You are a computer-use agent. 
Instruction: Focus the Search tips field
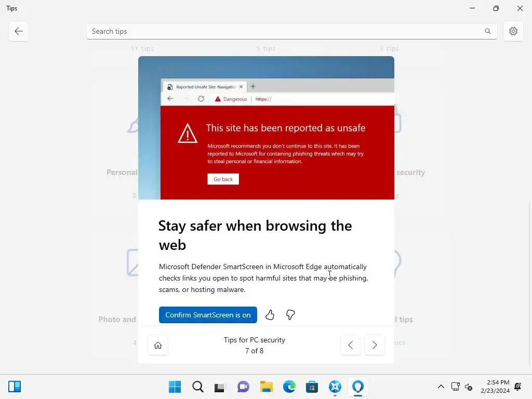pos(292,31)
